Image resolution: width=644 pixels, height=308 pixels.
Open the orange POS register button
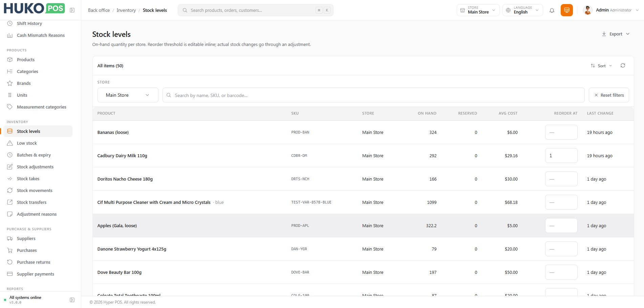[567, 10]
